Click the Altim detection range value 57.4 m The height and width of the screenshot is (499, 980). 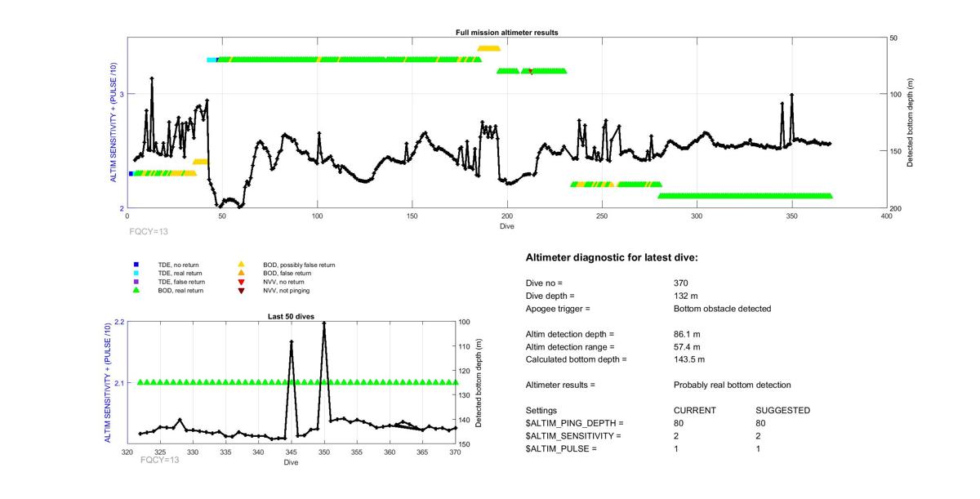coord(687,346)
